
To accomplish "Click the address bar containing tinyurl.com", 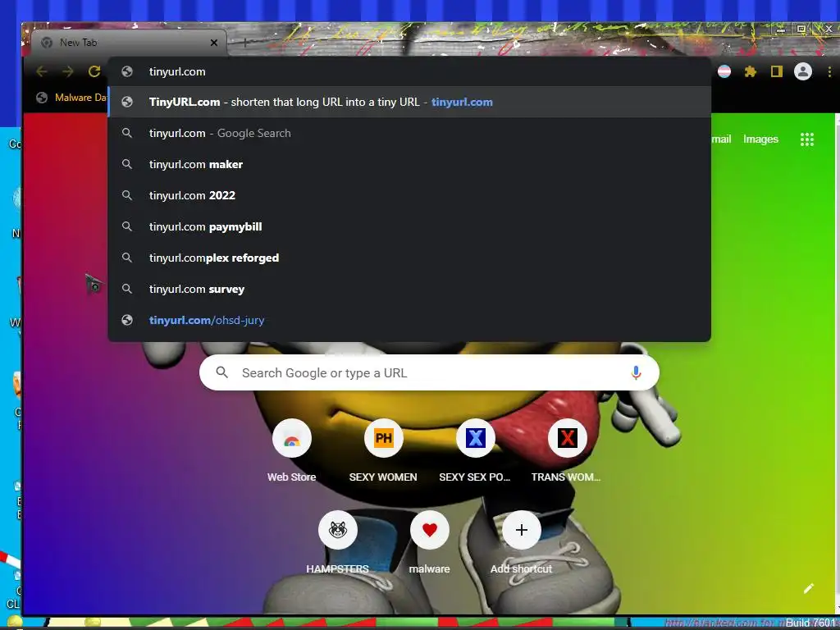I will (409, 71).
